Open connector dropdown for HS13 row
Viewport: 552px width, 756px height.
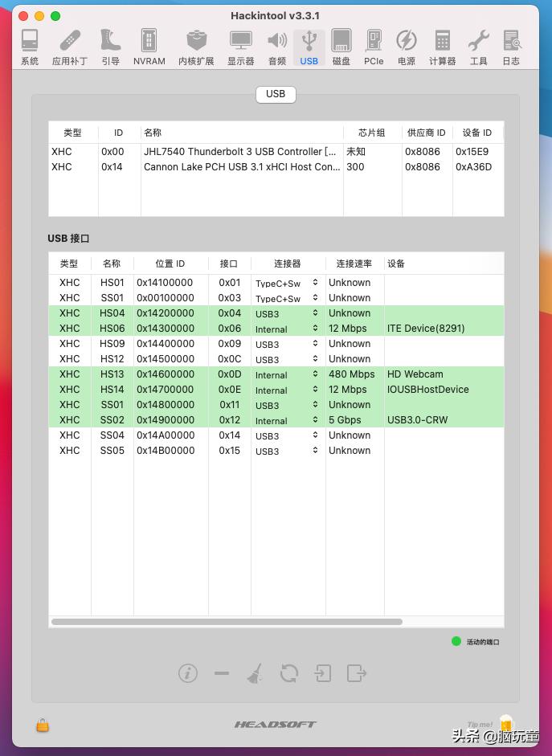click(x=288, y=374)
